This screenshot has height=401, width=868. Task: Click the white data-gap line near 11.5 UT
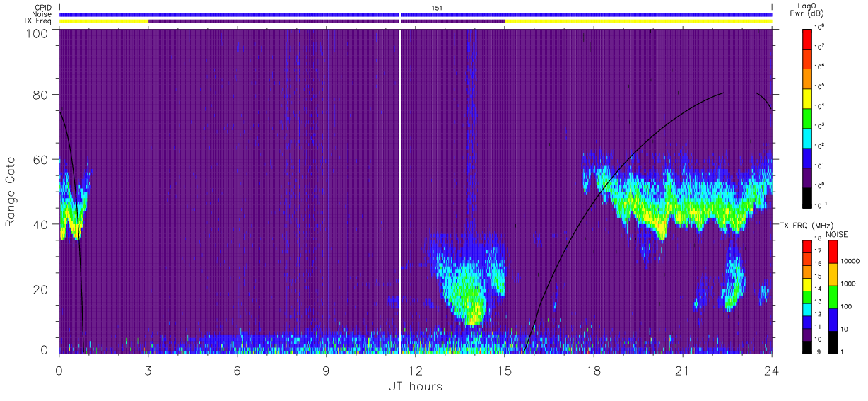point(400,191)
